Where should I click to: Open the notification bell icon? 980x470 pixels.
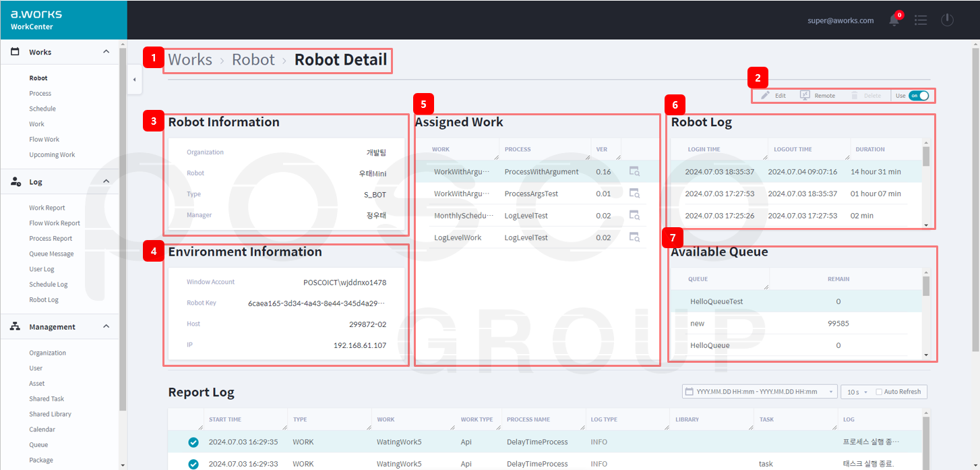pyautogui.click(x=894, y=20)
